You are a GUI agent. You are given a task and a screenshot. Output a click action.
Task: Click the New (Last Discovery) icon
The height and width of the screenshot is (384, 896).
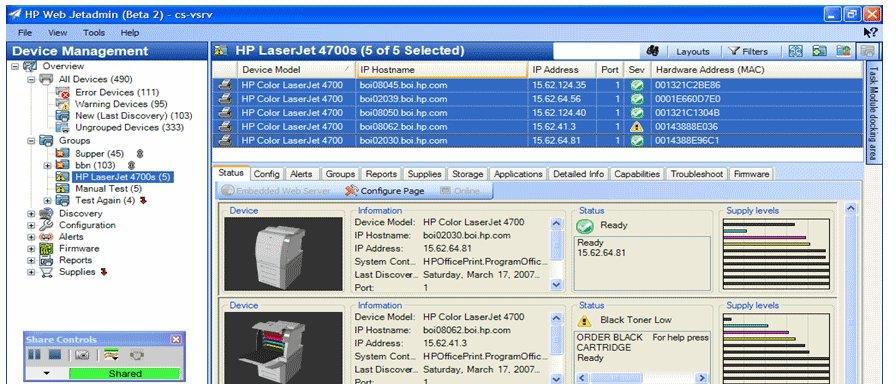point(62,115)
